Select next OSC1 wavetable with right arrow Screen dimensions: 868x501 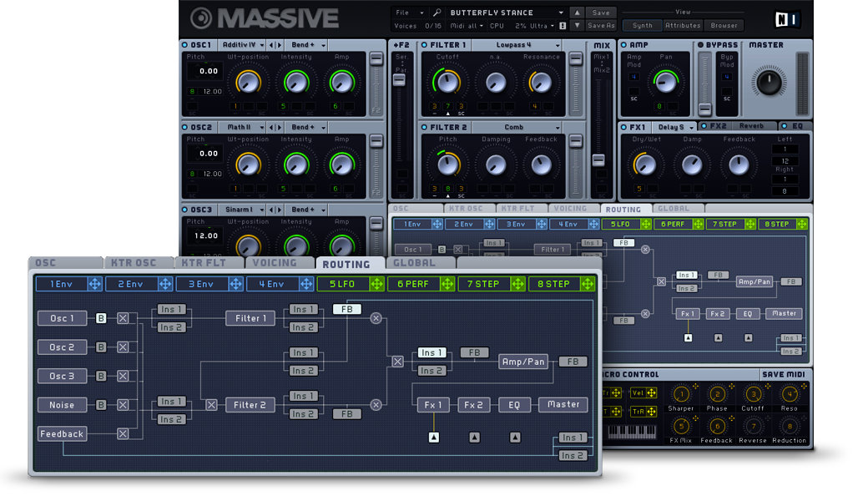279,45
